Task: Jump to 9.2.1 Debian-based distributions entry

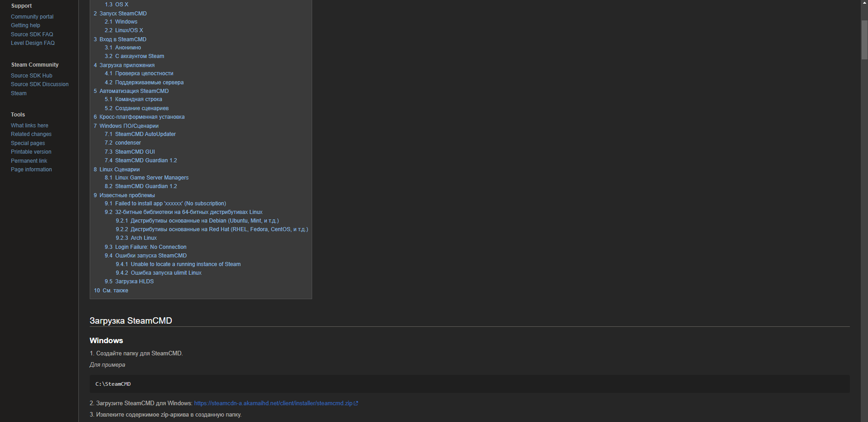Action: tap(197, 221)
